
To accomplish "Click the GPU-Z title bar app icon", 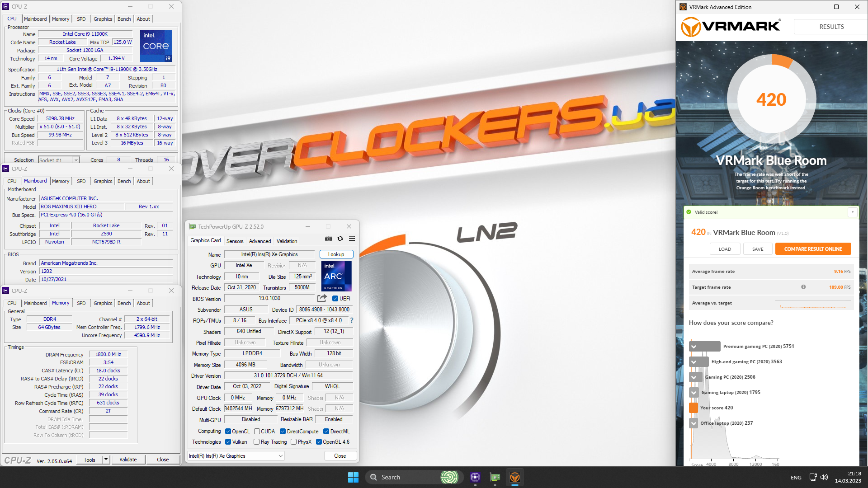I will coord(193,226).
